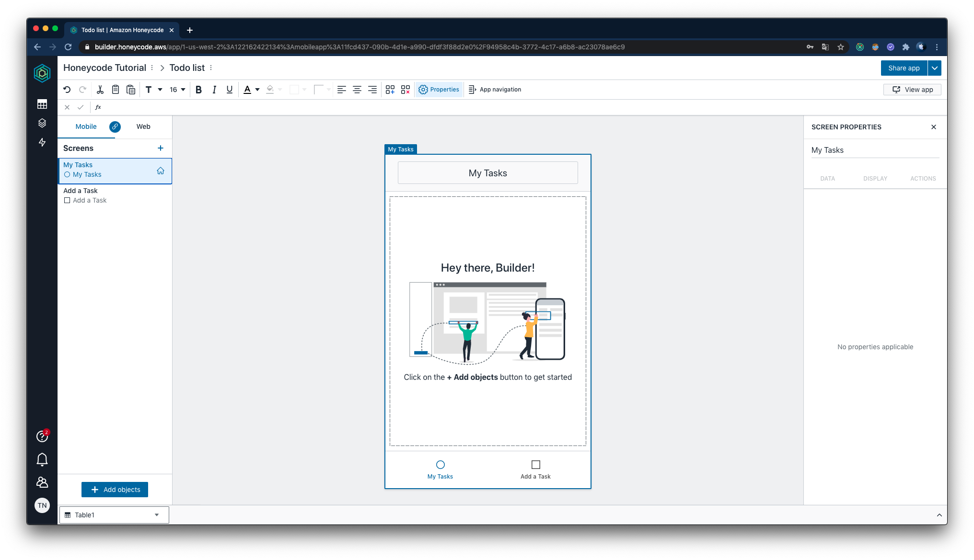Screen dimensions: 974x560
Task: Select the text style T icon
Action: [x=149, y=90]
